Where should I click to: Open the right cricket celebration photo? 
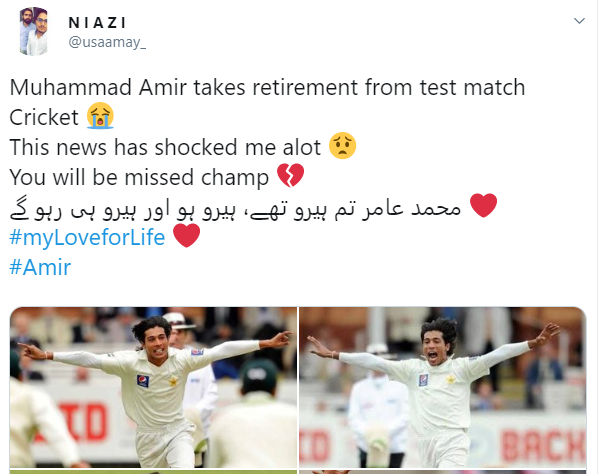[x=443, y=387]
